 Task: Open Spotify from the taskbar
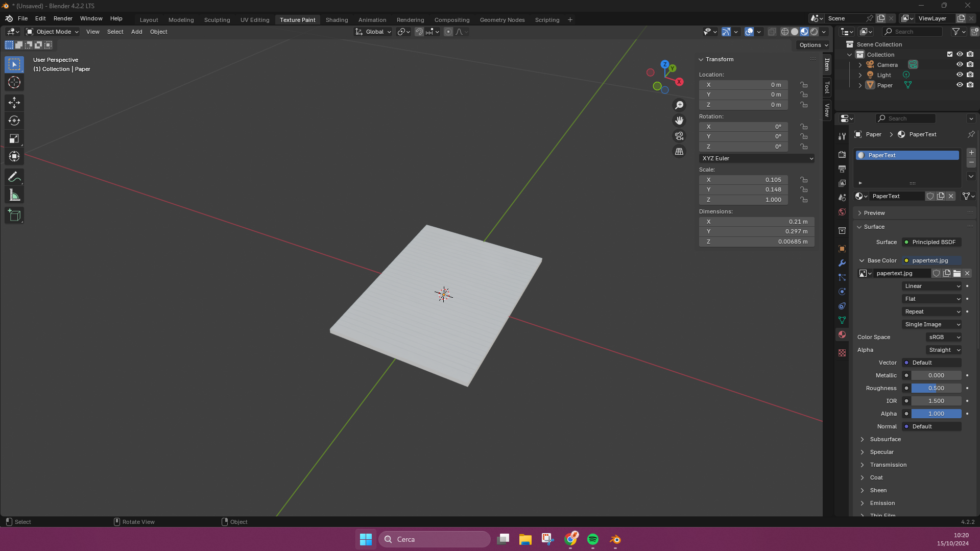[593, 539]
